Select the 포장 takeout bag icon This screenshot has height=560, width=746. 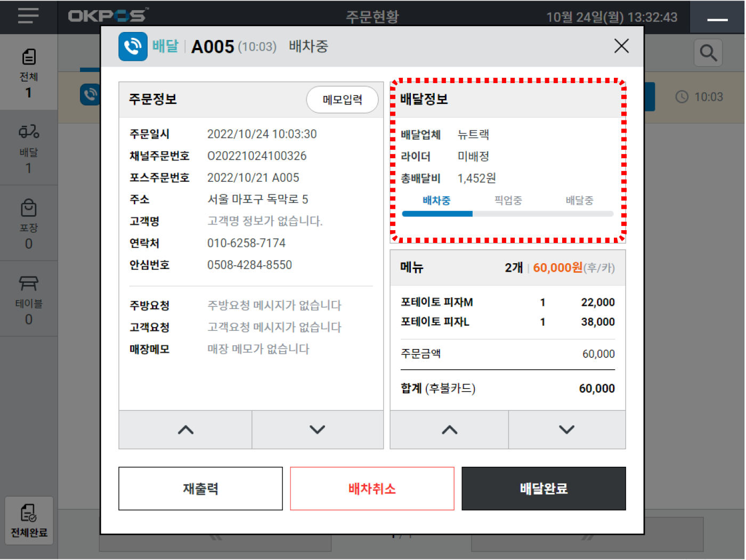pos(29,208)
